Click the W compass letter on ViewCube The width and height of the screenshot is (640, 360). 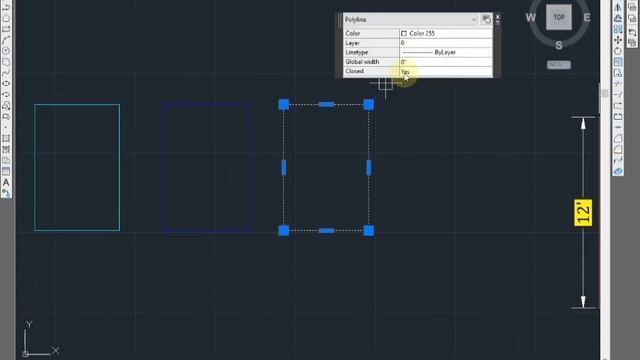click(531, 18)
